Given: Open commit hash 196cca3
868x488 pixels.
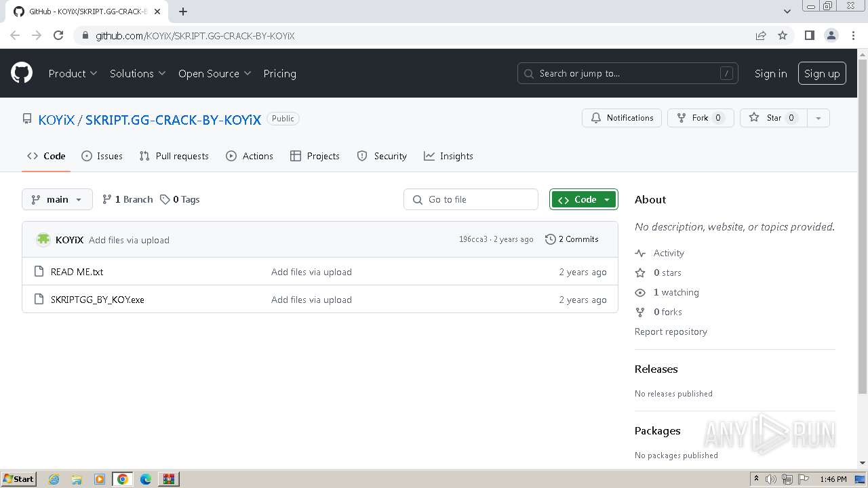Looking at the screenshot, I should (x=473, y=239).
